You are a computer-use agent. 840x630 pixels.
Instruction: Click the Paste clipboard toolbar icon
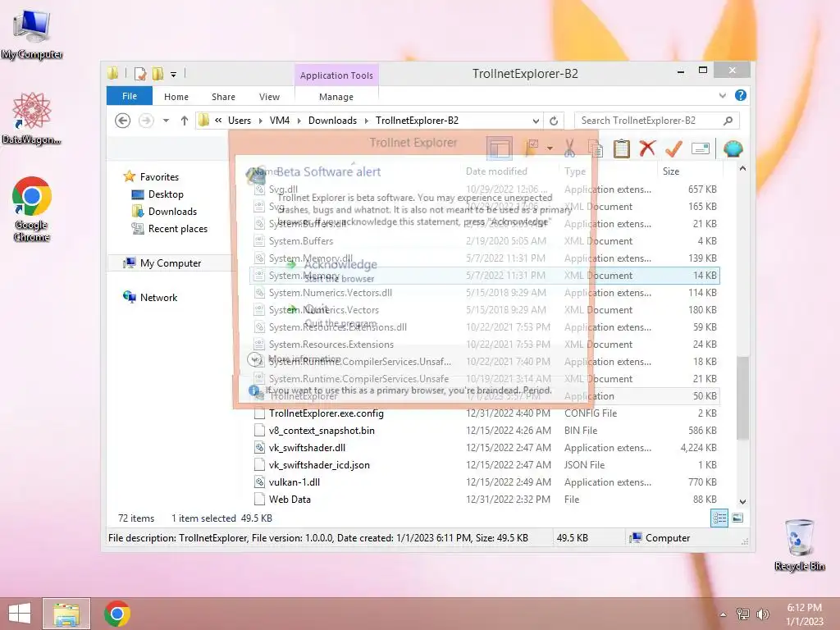pos(622,148)
